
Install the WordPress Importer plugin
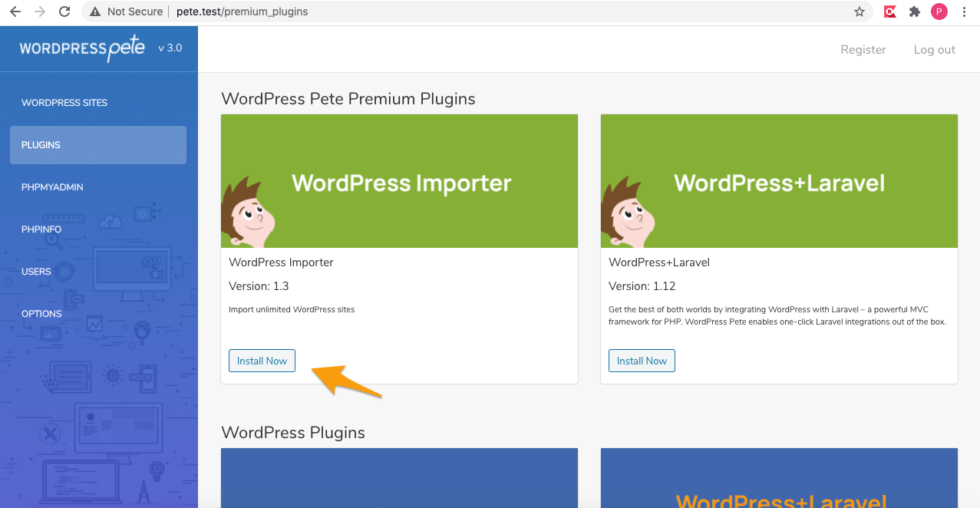click(x=262, y=361)
